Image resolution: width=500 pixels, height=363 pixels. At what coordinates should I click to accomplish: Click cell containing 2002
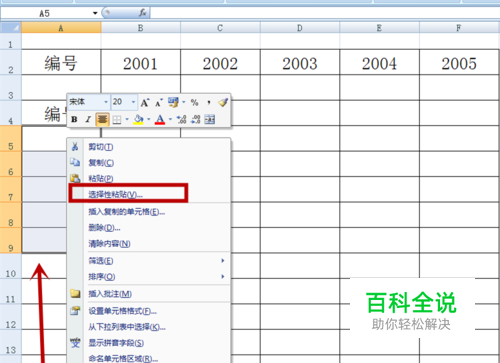(x=220, y=62)
